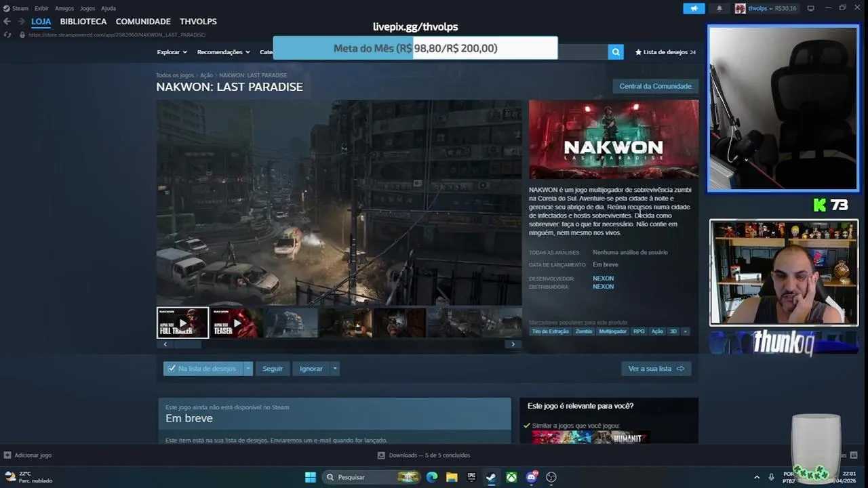868x488 pixels.
Task: Click Ver a sua lista button
Action: 656,369
